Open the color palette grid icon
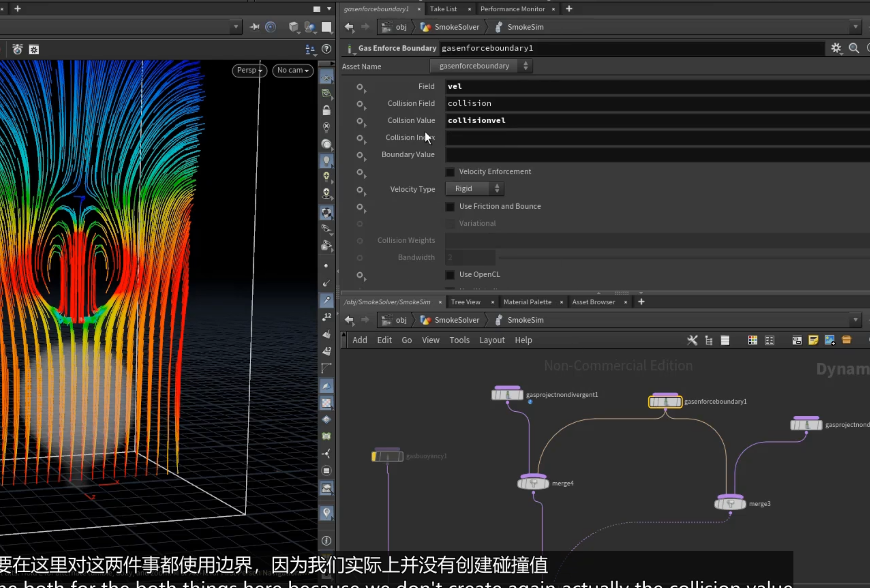The width and height of the screenshot is (870, 588). [x=753, y=340]
